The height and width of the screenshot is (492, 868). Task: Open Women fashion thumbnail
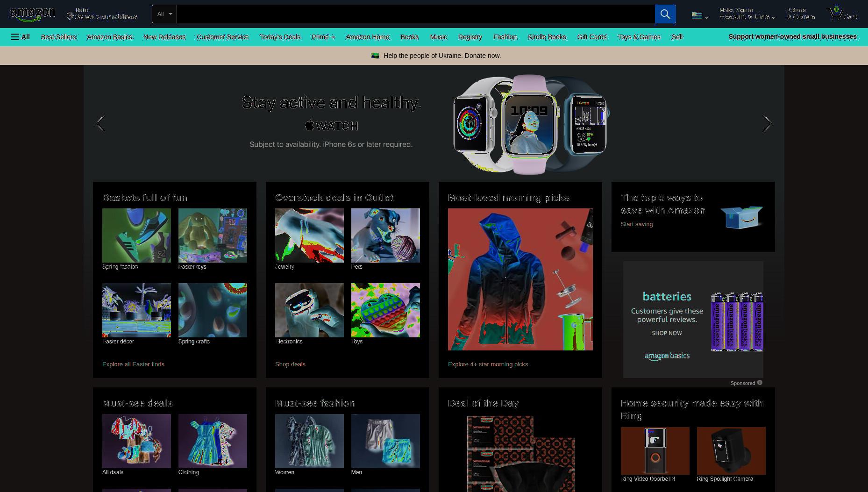click(x=309, y=441)
